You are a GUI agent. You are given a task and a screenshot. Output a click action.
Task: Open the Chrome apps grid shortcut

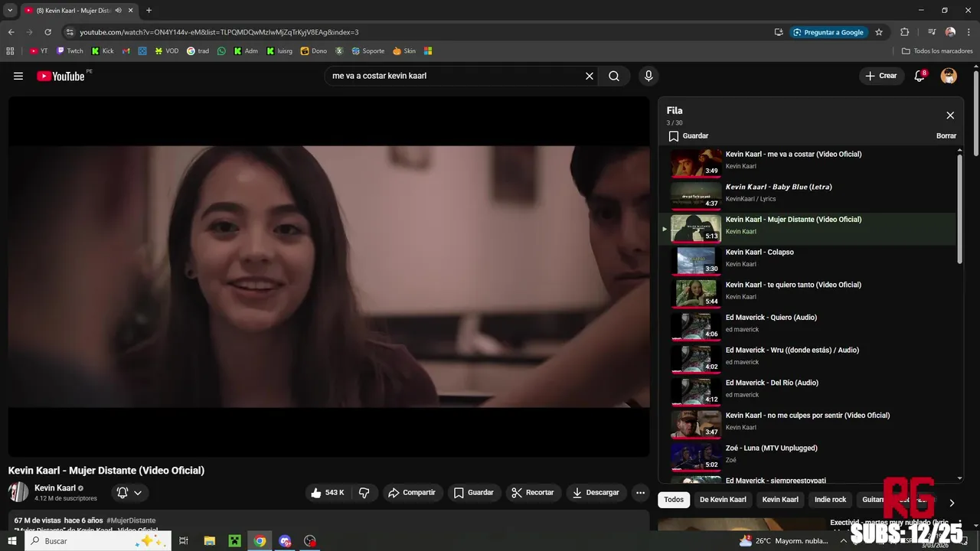point(10,51)
